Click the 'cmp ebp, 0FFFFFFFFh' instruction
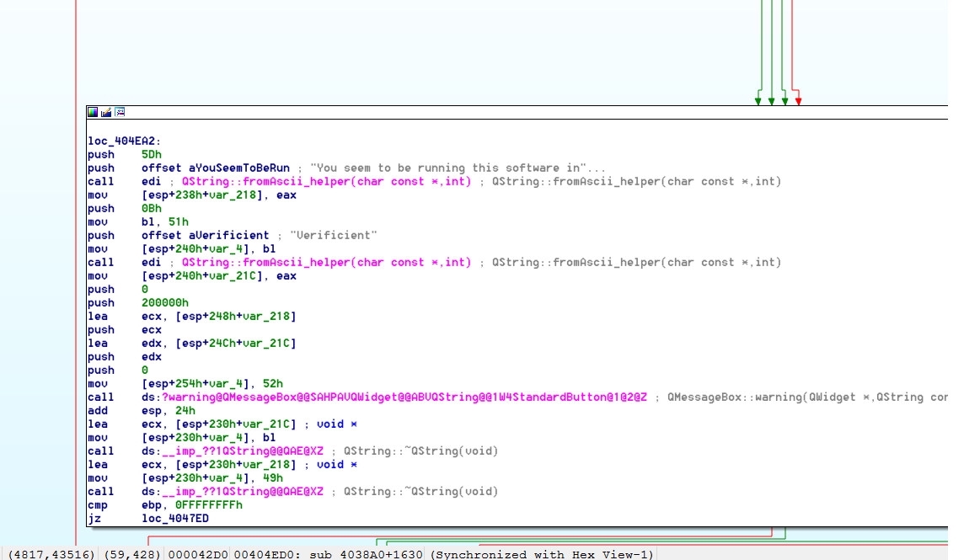Viewport: 964px width, 560px height. point(165,506)
